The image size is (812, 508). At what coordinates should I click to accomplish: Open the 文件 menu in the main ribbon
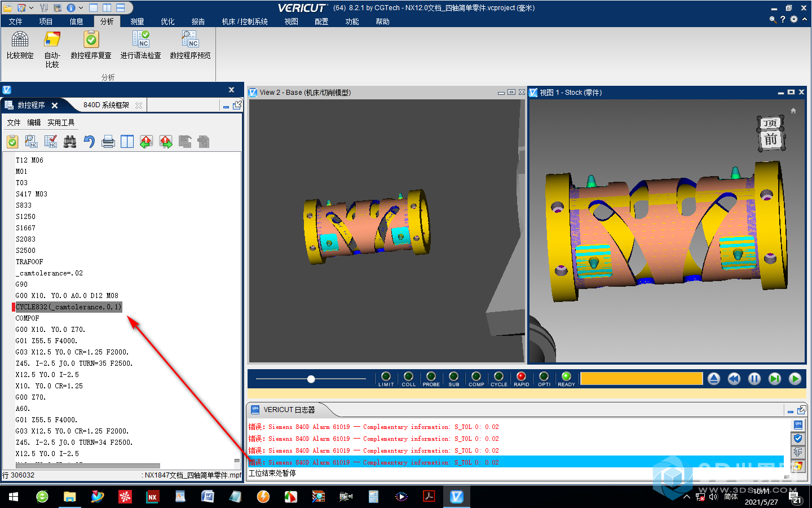click(x=16, y=21)
